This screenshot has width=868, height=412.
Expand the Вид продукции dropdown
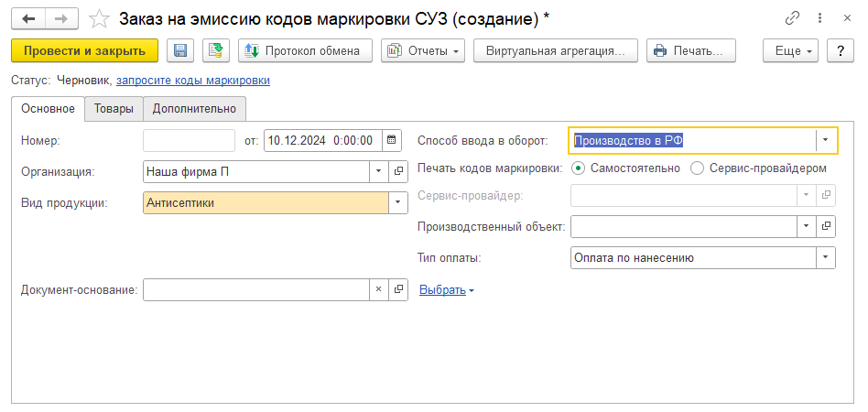coord(398,202)
